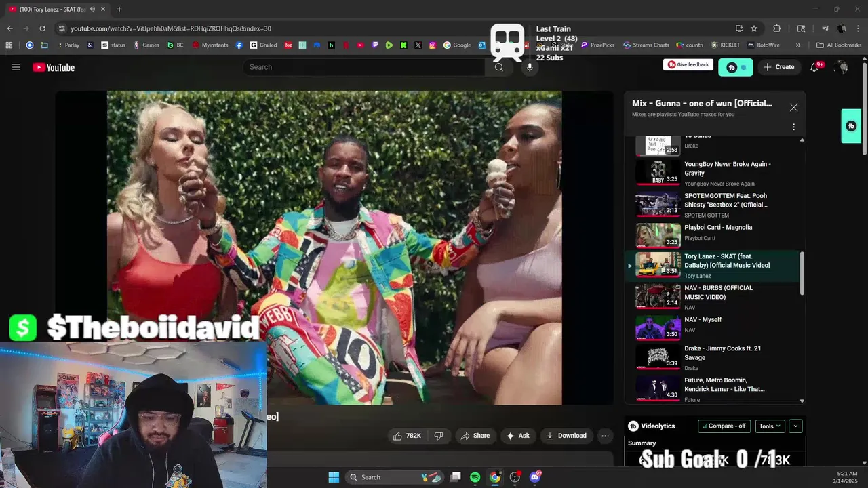Screen dimensions: 868x488
Task: Click the Download button
Action: pos(566,436)
